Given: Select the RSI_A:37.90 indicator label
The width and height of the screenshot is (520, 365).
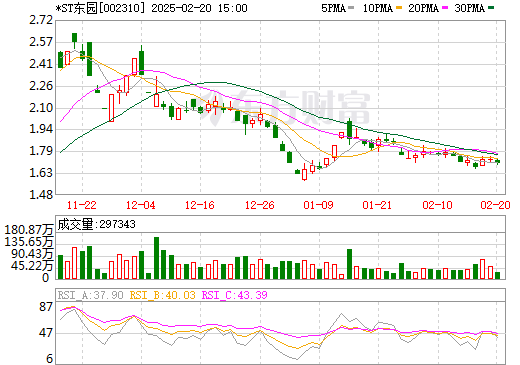Looking at the screenshot, I should (91, 295).
